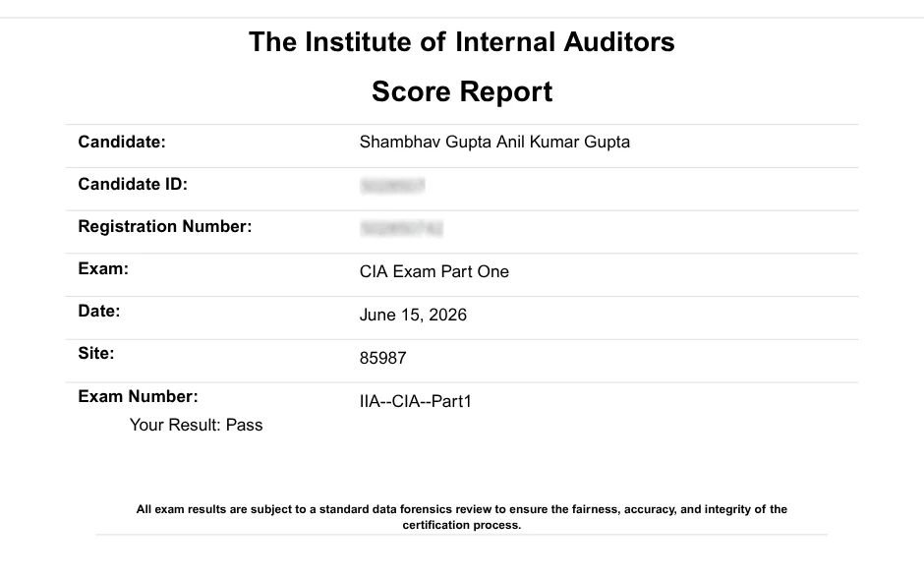Click the Candidate label
Image resolution: width=924 pixels, height=578 pixels.
(121, 142)
